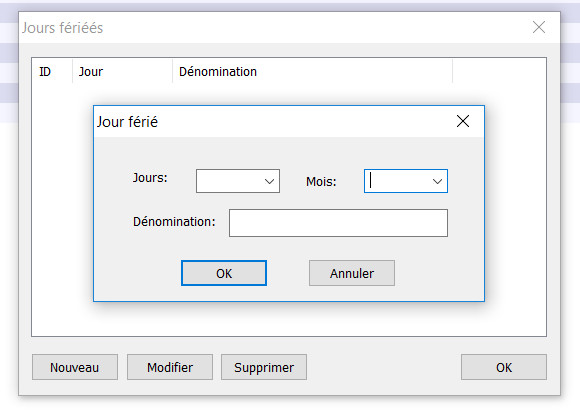The image size is (580, 415).
Task: Sort by the Jour column header
Action: pos(122,71)
